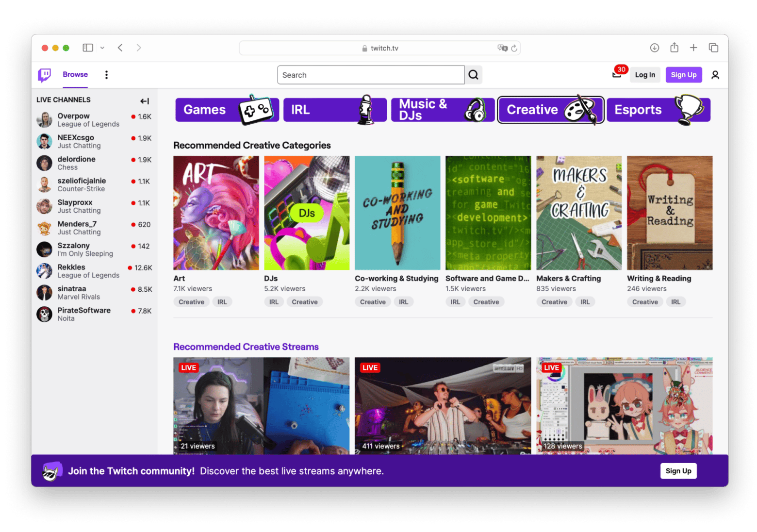
Task: Click the Safari share icon
Action: [x=674, y=48]
